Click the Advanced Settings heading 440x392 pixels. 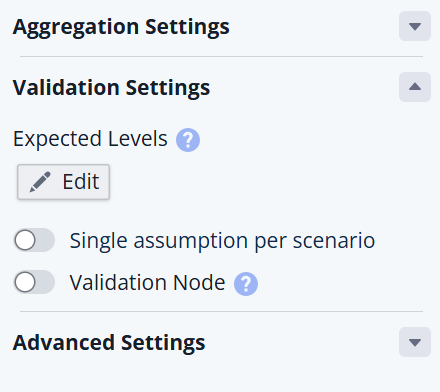point(109,343)
